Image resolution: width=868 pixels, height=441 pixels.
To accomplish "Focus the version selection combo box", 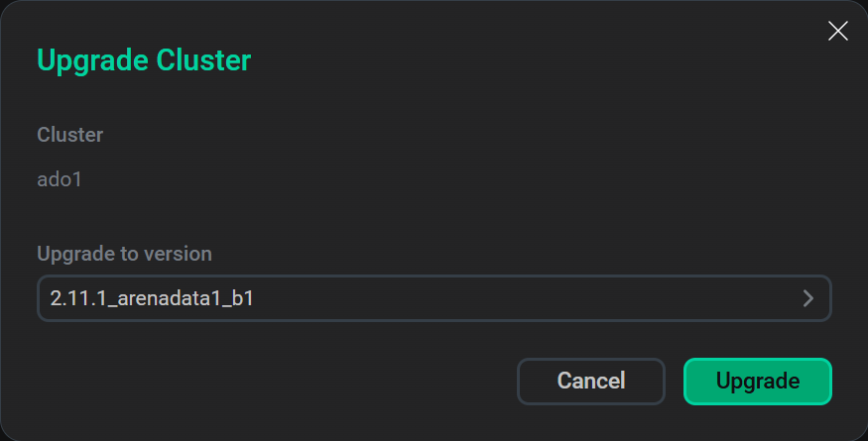I will 434,298.
